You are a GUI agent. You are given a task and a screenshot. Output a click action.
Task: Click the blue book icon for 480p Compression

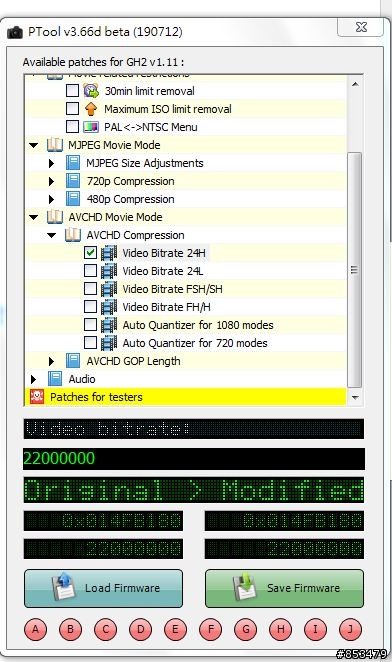[73, 199]
